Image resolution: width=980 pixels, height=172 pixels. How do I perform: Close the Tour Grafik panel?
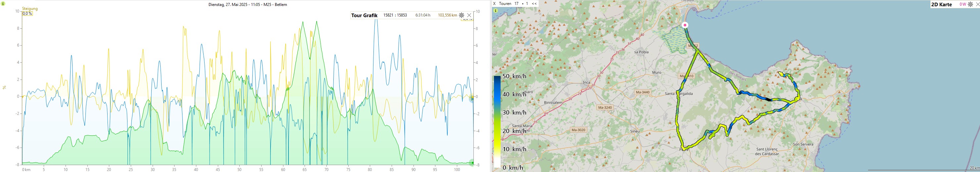point(469,15)
